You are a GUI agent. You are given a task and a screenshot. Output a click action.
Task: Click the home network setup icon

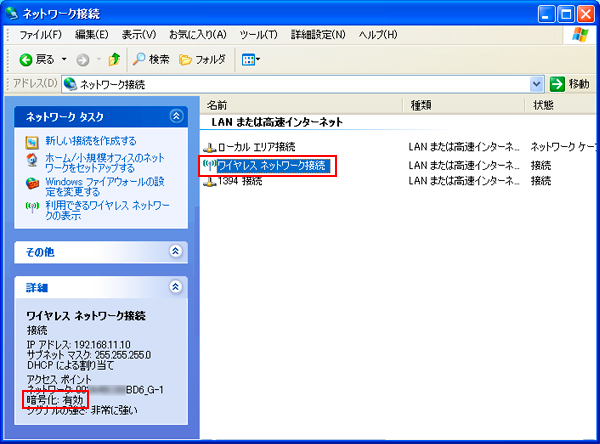coord(32,160)
